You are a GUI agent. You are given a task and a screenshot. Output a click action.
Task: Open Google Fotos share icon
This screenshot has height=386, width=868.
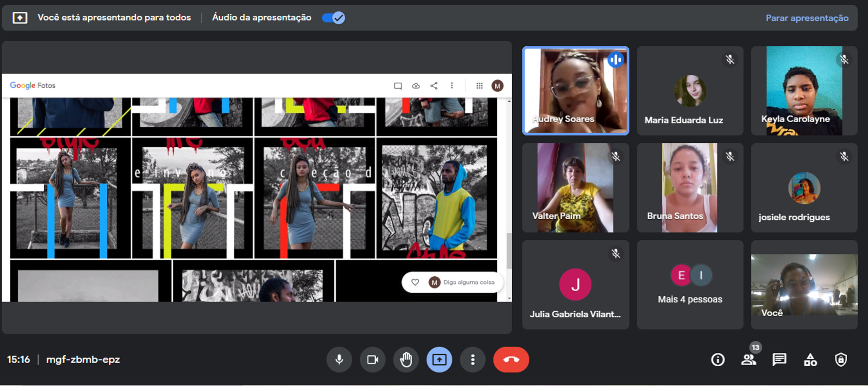pos(434,86)
